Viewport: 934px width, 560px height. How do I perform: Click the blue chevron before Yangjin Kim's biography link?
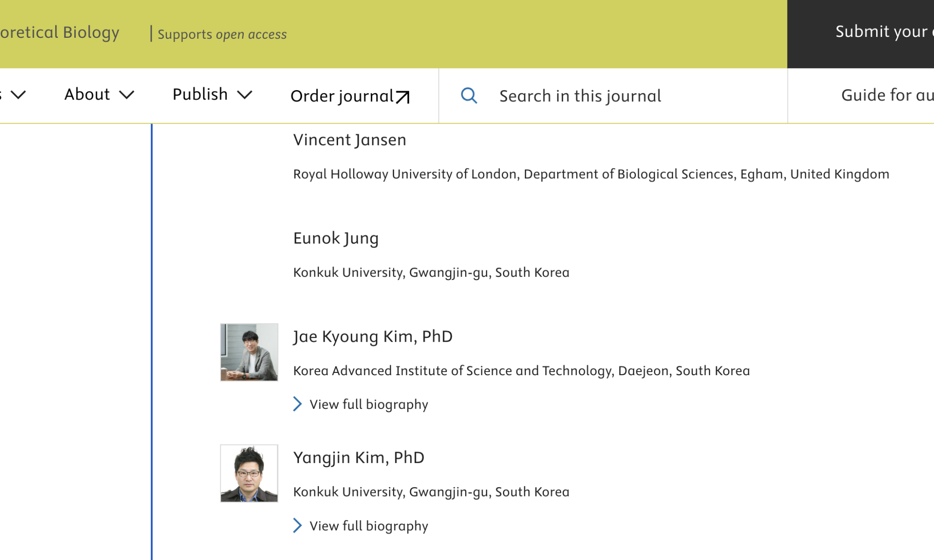pyautogui.click(x=297, y=526)
